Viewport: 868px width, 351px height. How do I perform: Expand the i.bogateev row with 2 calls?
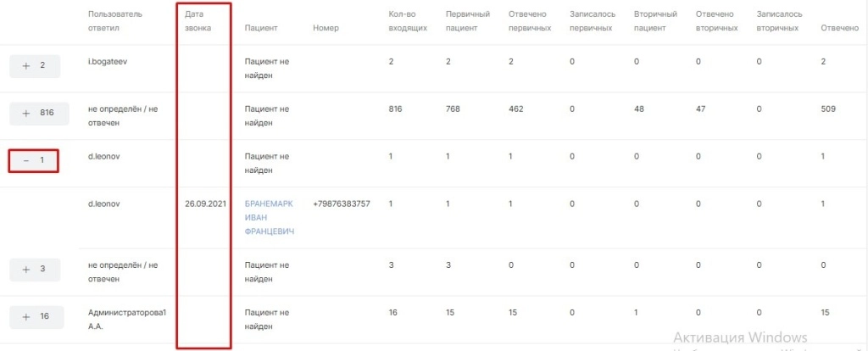[34, 65]
